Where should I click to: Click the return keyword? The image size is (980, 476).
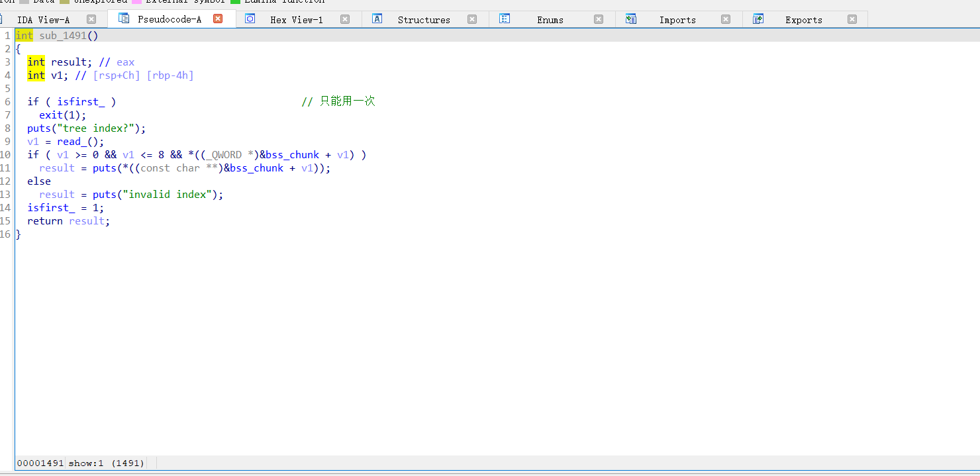(x=45, y=221)
